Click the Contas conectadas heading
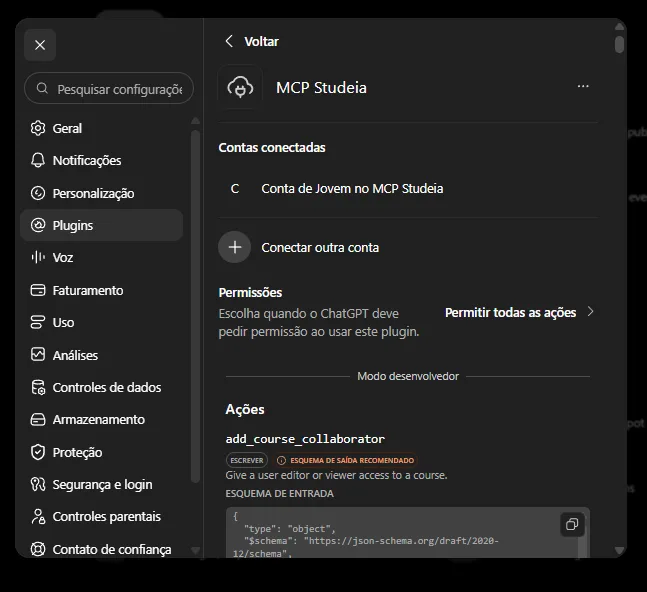The width and height of the screenshot is (647, 592). [x=272, y=148]
